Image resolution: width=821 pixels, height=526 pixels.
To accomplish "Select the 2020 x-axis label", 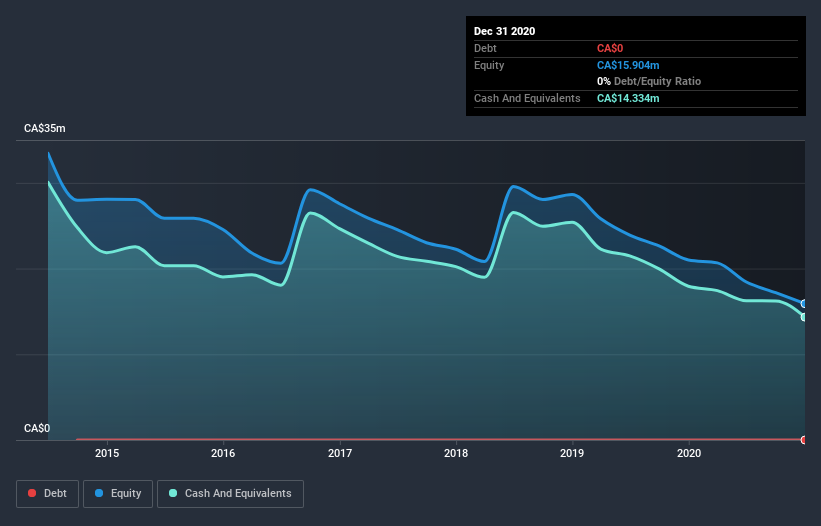I will coord(689,453).
